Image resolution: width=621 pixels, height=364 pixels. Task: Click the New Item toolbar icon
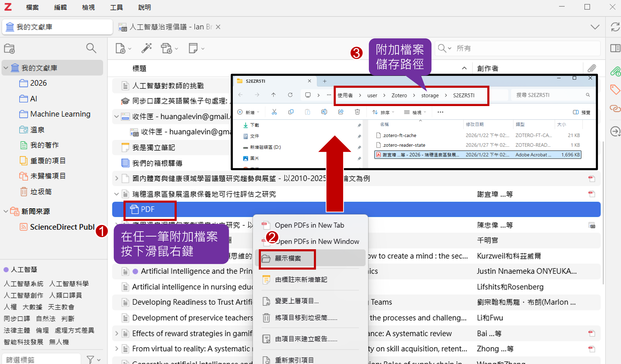click(x=121, y=48)
